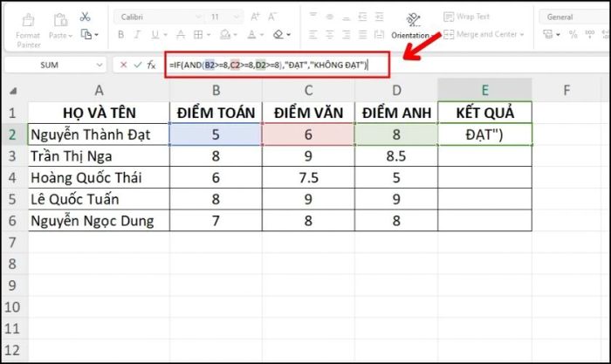
Task: Expand the underline style arrow
Action: 165,35
